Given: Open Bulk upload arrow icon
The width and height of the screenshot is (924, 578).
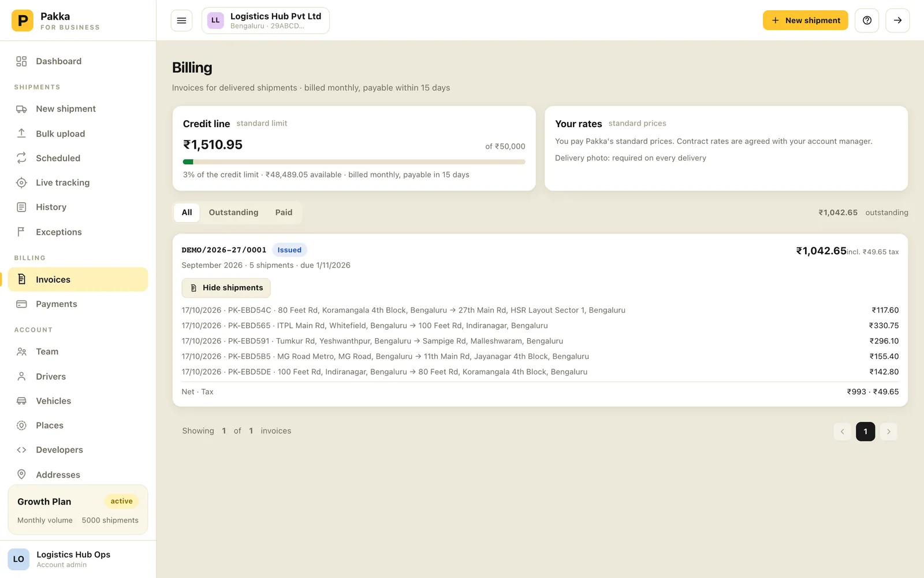Looking at the screenshot, I should pos(21,134).
